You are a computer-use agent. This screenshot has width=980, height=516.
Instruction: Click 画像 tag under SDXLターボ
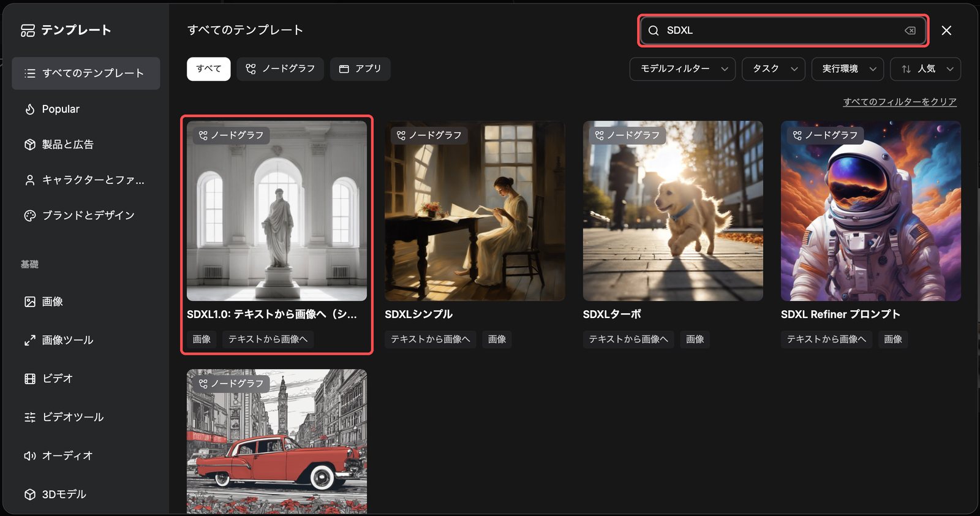click(x=695, y=340)
